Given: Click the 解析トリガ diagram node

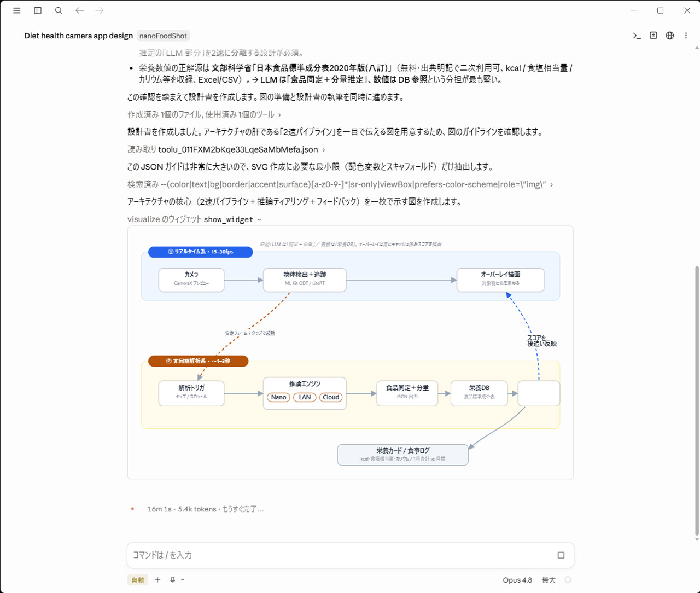Looking at the screenshot, I should tap(191, 393).
